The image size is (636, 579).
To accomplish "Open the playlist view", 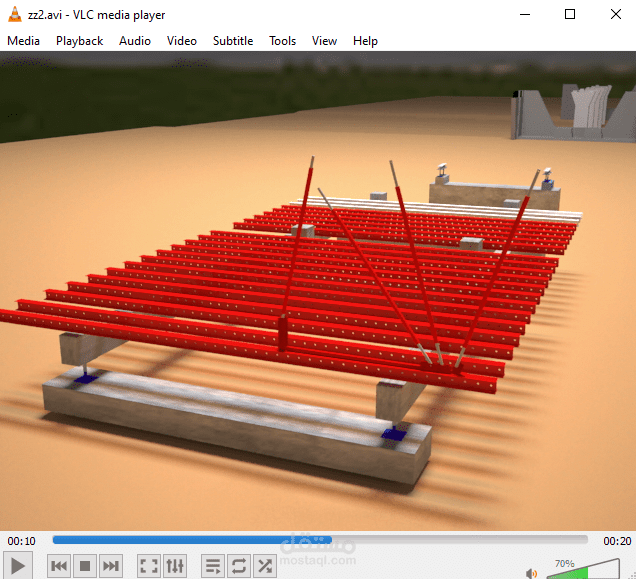I will click(x=213, y=566).
